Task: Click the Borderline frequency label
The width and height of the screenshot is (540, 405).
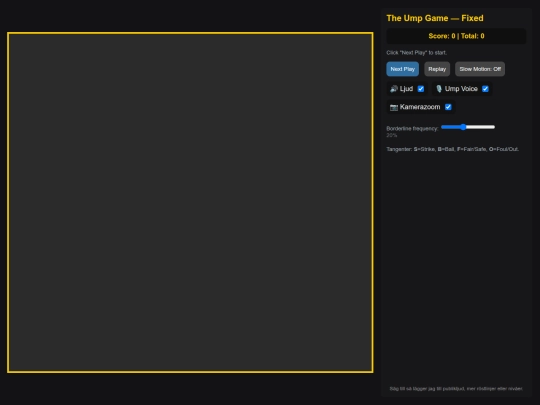Action: coord(412,128)
